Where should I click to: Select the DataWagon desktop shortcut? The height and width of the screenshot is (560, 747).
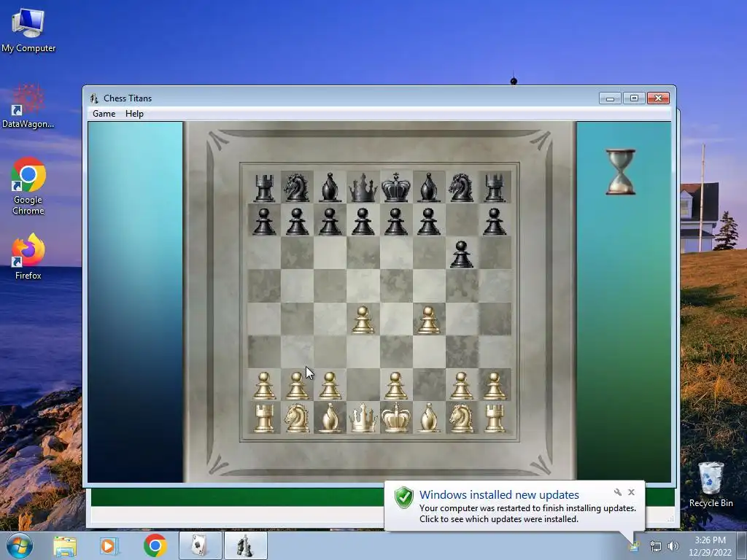click(28, 106)
